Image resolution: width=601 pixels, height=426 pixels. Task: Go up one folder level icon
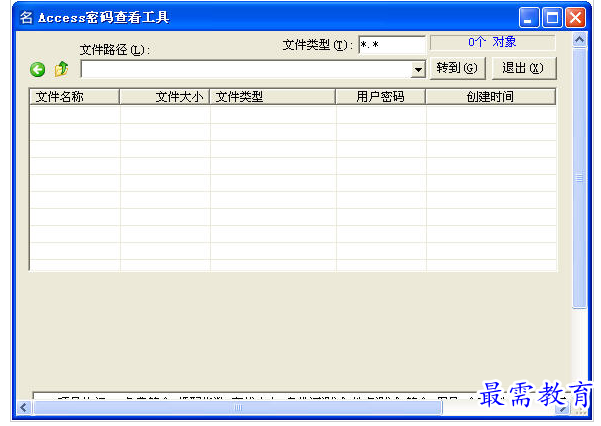pos(61,69)
